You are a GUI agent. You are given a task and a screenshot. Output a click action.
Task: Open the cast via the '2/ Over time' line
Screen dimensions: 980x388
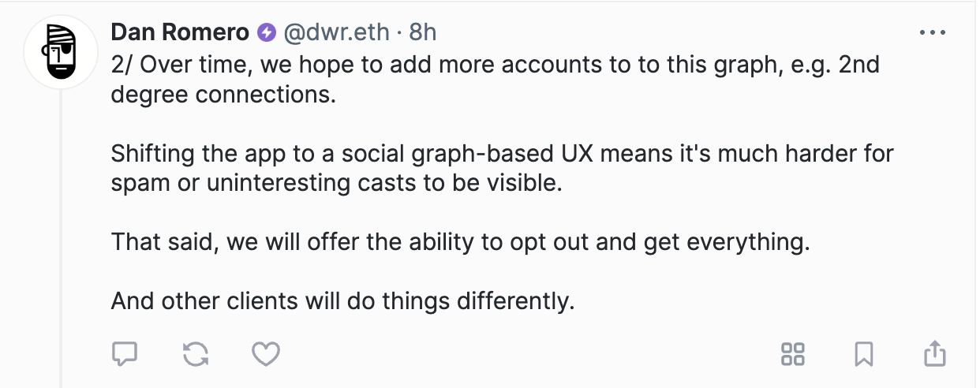coord(496,65)
